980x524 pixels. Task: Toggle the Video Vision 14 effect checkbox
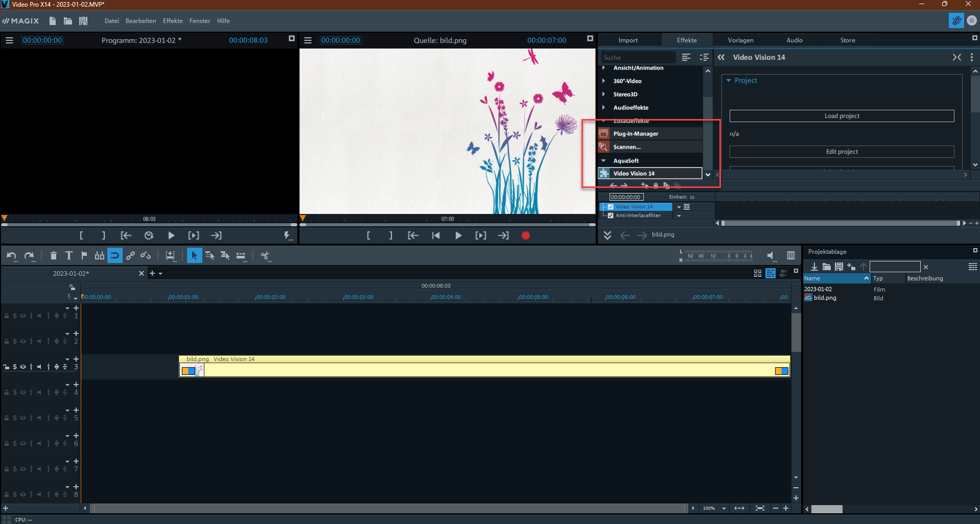click(611, 207)
